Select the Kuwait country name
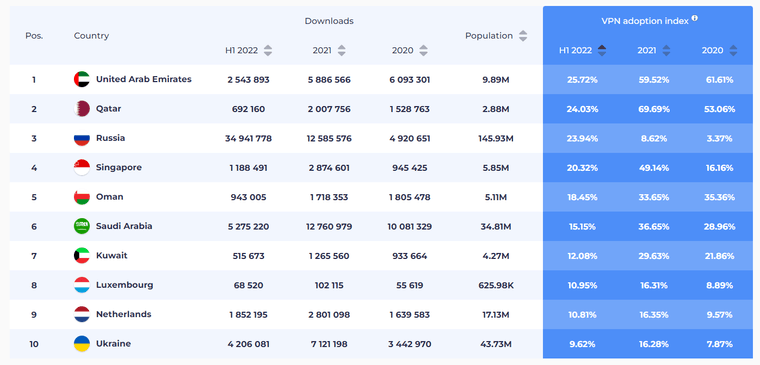Viewport: 760px width, 365px height. coord(112,255)
